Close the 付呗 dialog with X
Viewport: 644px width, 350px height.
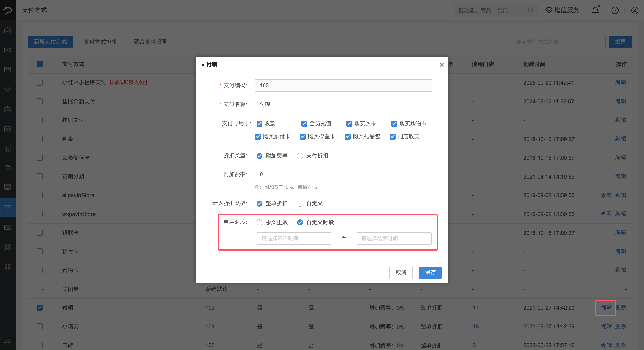442,65
